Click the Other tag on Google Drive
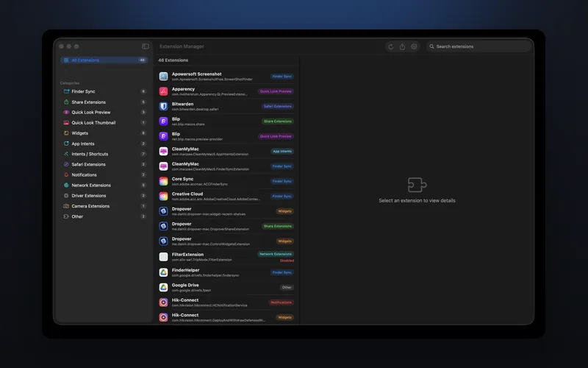588x368 pixels. click(287, 288)
